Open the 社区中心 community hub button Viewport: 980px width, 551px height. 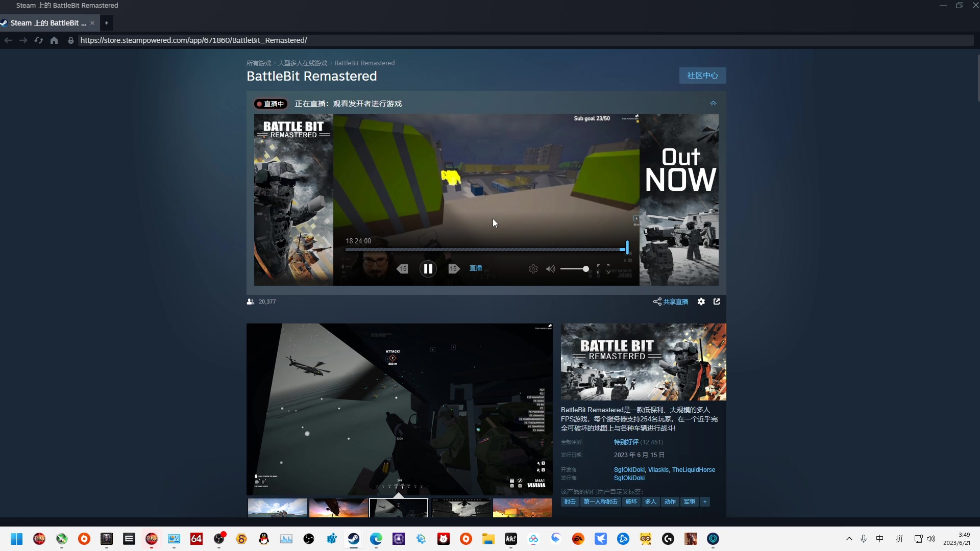pos(702,76)
